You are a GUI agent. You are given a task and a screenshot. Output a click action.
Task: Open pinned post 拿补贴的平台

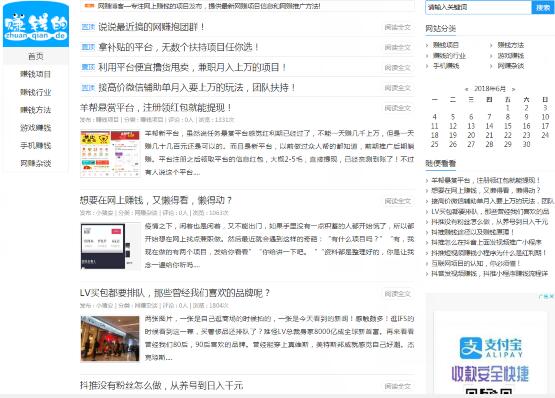[x=178, y=47]
